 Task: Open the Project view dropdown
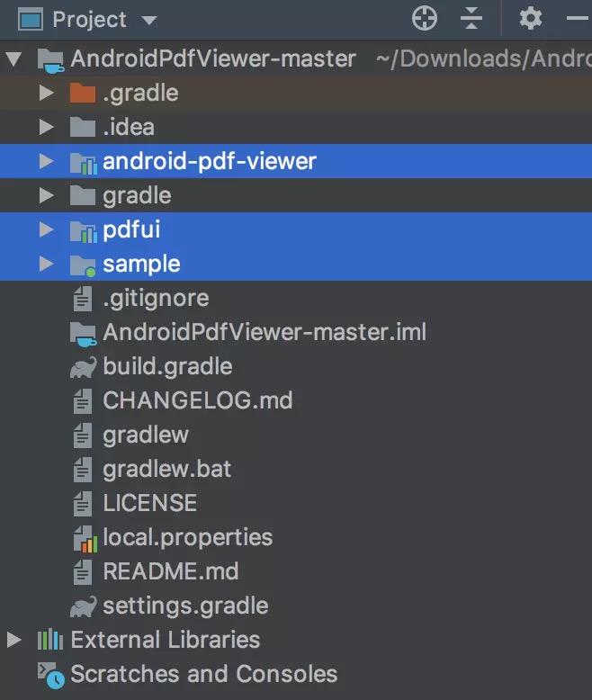point(149,20)
